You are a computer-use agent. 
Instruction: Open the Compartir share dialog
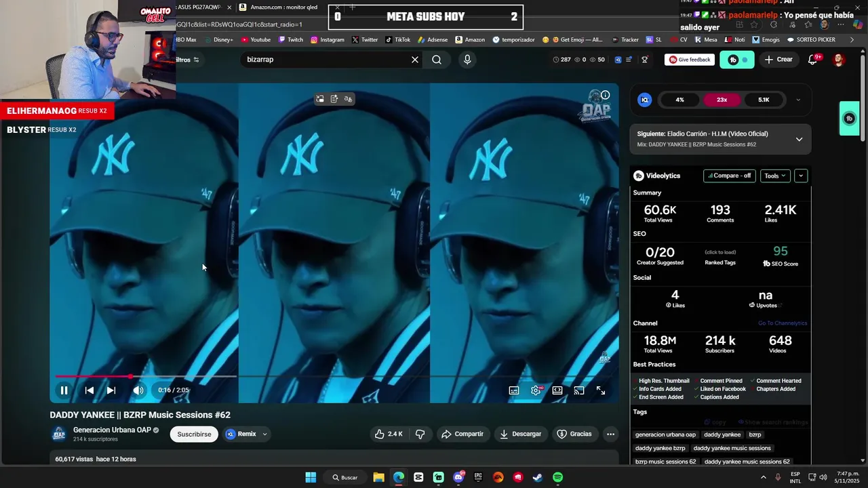(x=462, y=434)
